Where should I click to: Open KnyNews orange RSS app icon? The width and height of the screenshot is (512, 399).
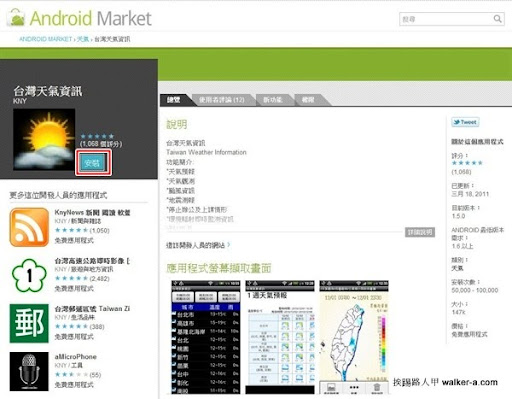coord(29,227)
